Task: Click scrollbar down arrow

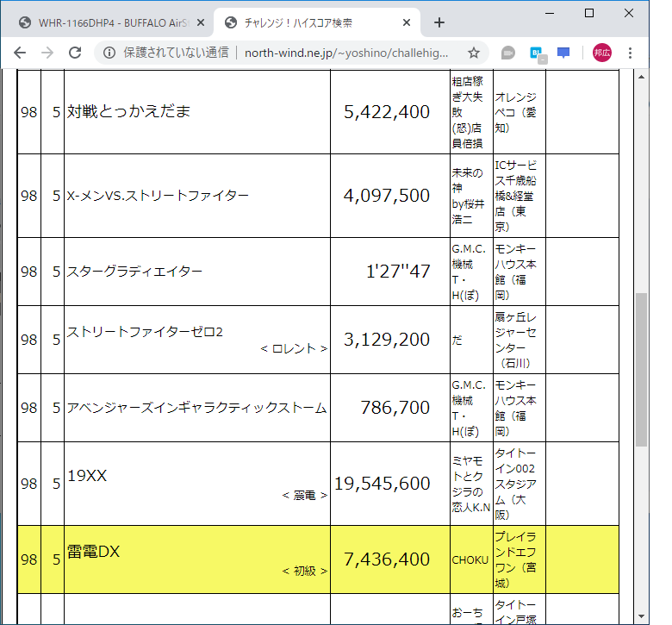Action: [641, 616]
